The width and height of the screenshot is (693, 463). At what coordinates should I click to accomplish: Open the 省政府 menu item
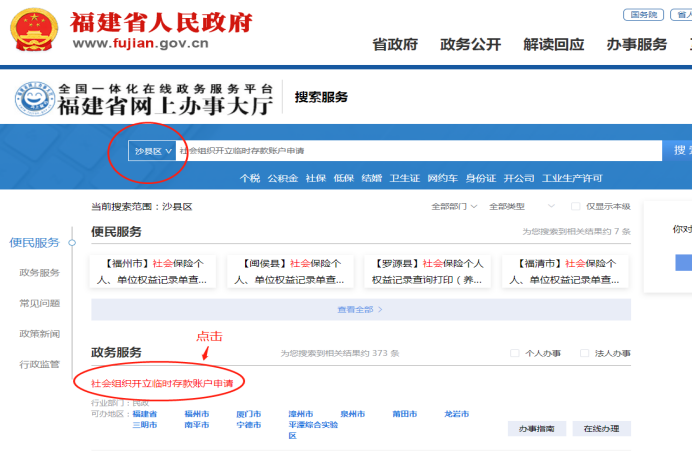[x=394, y=45]
